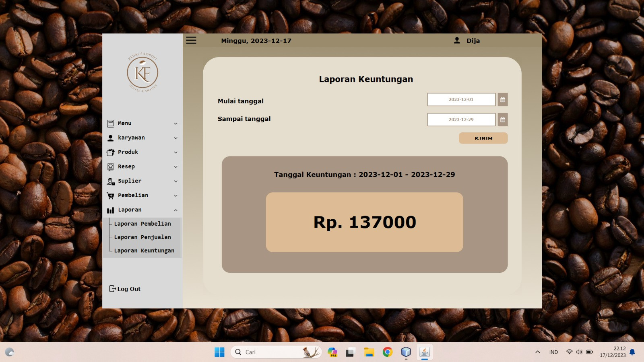Click the Pembelian shopping cart icon
The image size is (644, 362).
(x=111, y=196)
